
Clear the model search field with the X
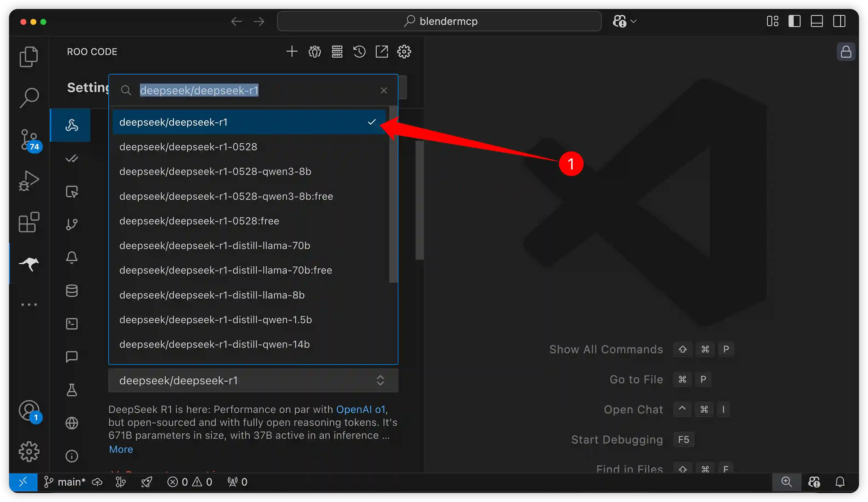coord(384,90)
